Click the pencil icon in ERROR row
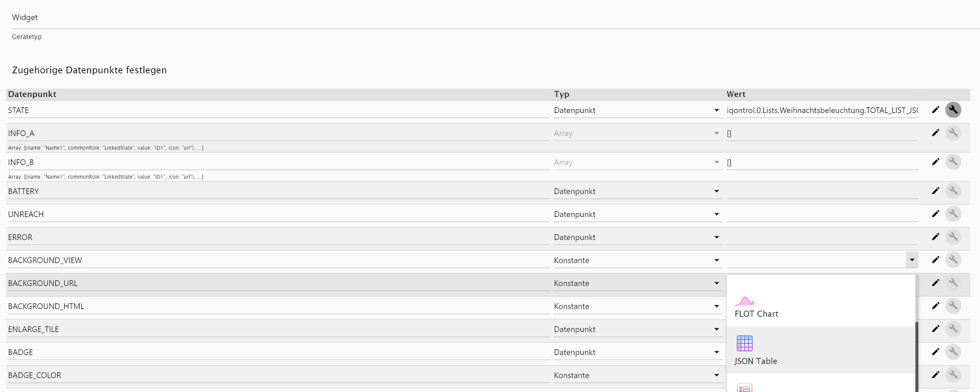 coord(935,237)
